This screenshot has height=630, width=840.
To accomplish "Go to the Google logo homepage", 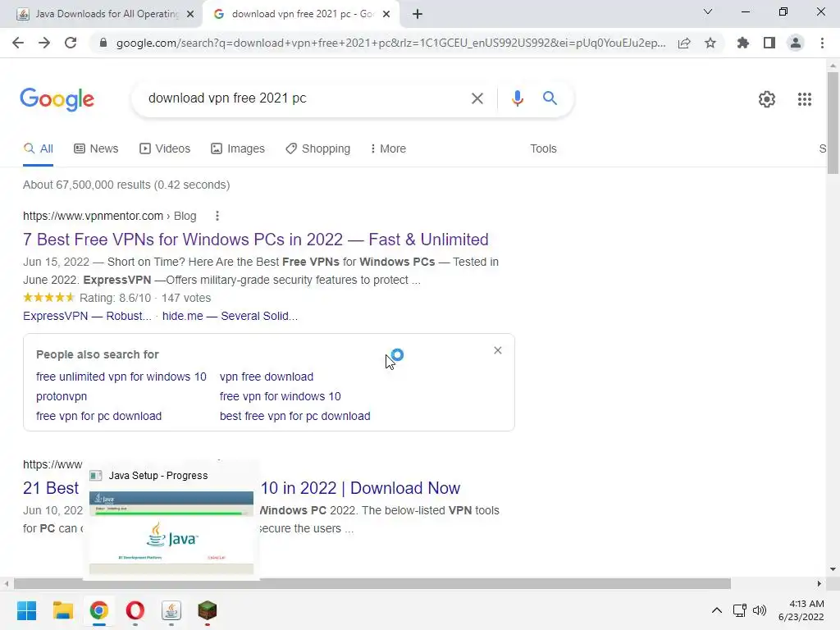I will (x=57, y=99).
